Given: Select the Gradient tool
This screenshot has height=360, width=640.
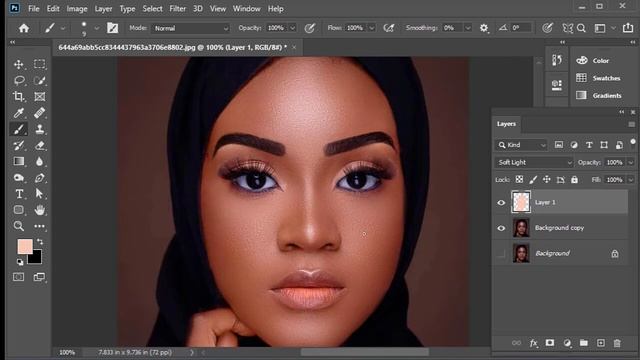Looking at the screenshot, I should 19,161.
